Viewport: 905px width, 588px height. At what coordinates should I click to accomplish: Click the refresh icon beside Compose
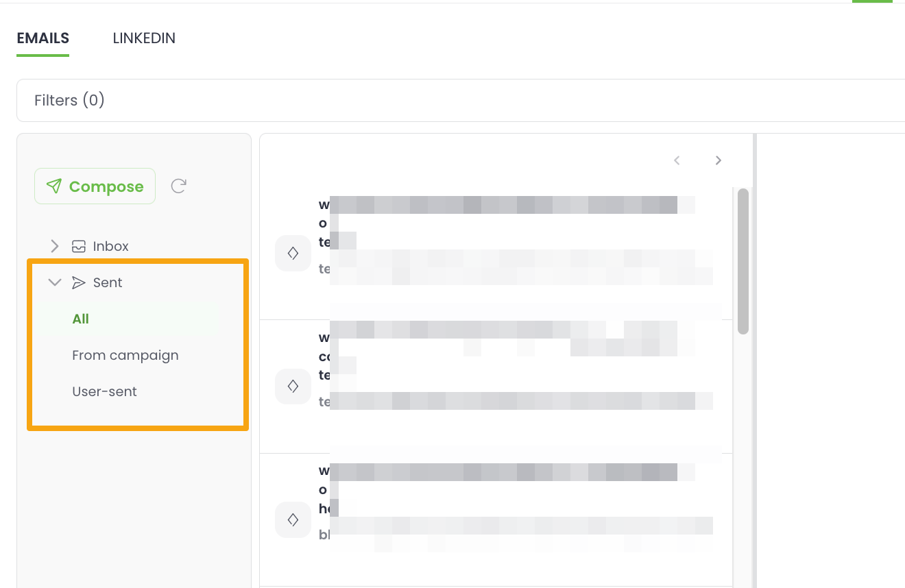[179, 186]
